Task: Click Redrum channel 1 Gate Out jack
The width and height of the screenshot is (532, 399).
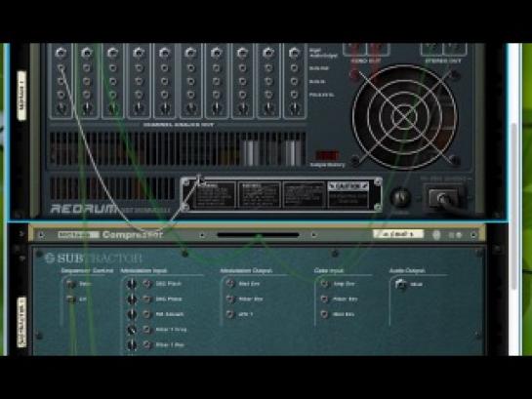Action: point(61,68)
